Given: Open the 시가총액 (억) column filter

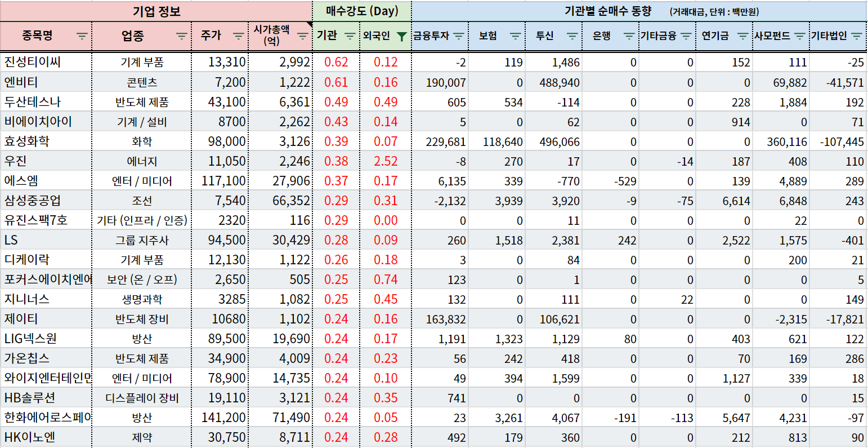Looking at the screenshot, I should pos(303,36).
